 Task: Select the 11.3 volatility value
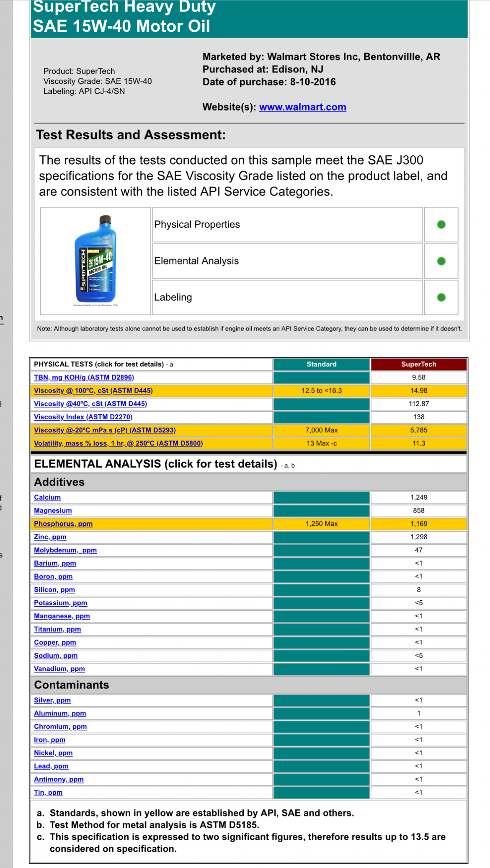[x=419, y=443]
